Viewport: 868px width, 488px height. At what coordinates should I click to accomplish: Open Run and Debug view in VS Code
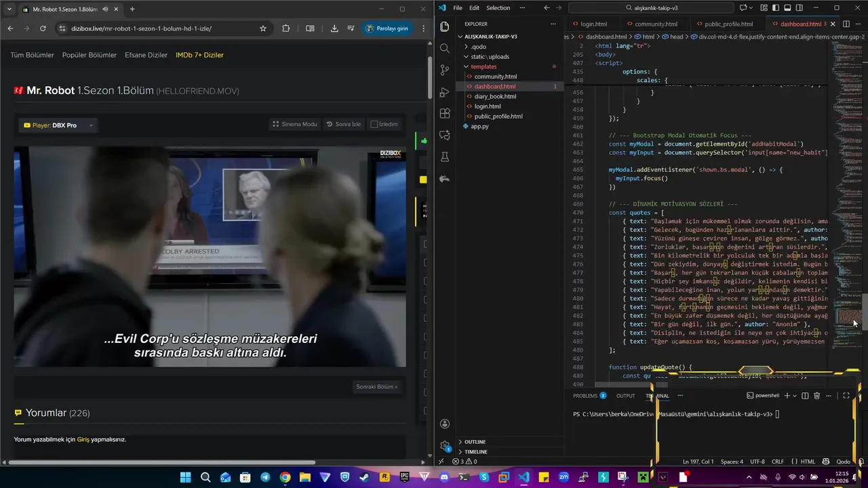point(445,91)
